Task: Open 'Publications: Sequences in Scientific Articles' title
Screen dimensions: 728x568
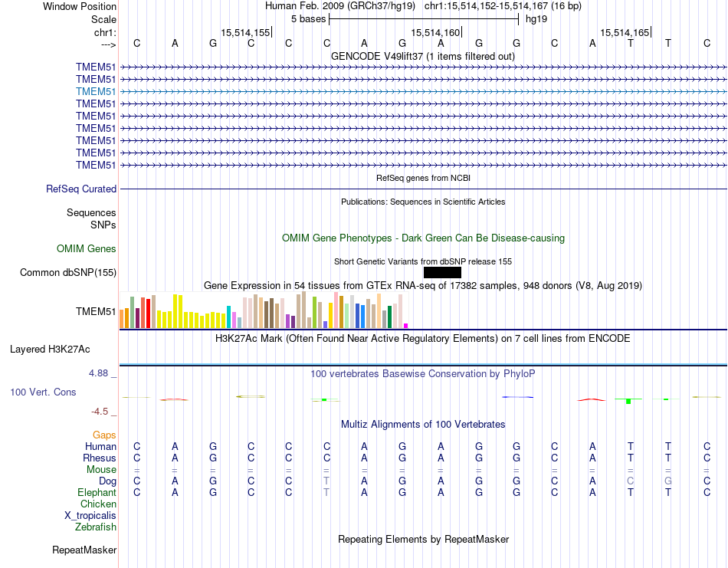Action: coord(423,202)
